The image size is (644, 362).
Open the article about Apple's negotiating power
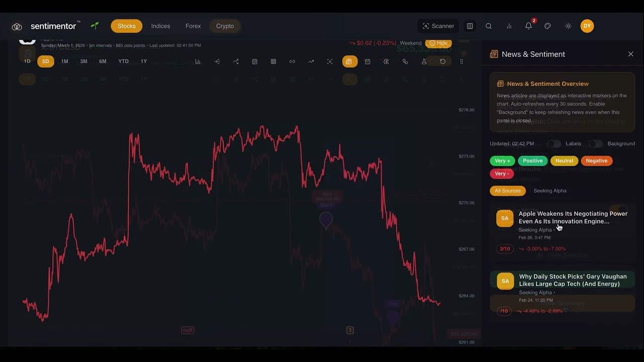(573, 217)
